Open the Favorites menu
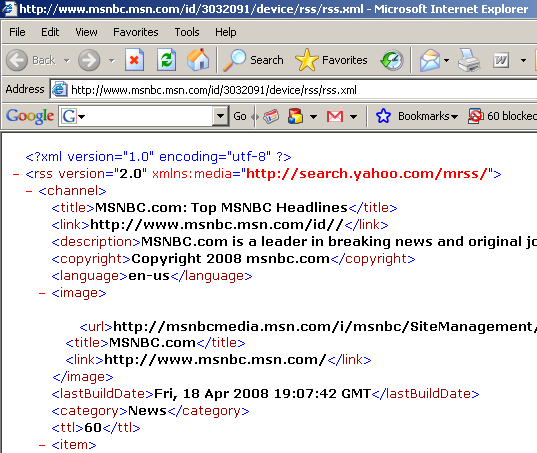This screenshot has width=537, height=453. pyautogui.click(x=136, y=32)
